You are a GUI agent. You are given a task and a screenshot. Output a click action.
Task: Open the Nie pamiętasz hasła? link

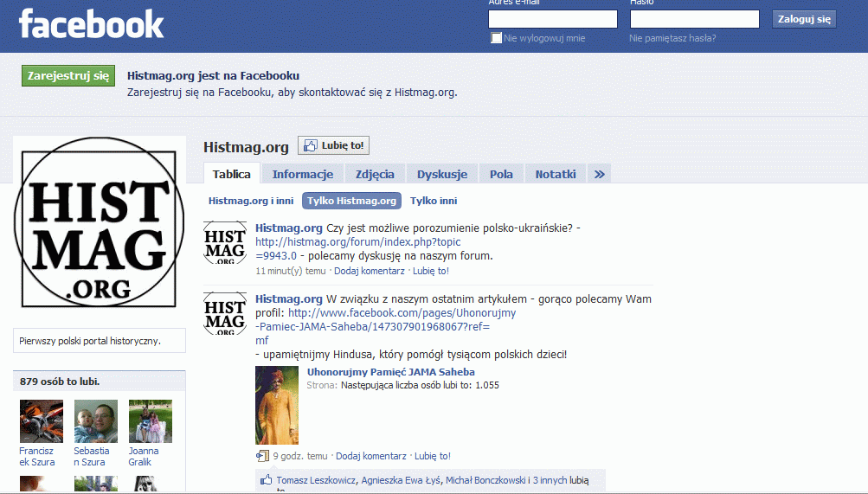pyautogui.click(x=672, y=38)
